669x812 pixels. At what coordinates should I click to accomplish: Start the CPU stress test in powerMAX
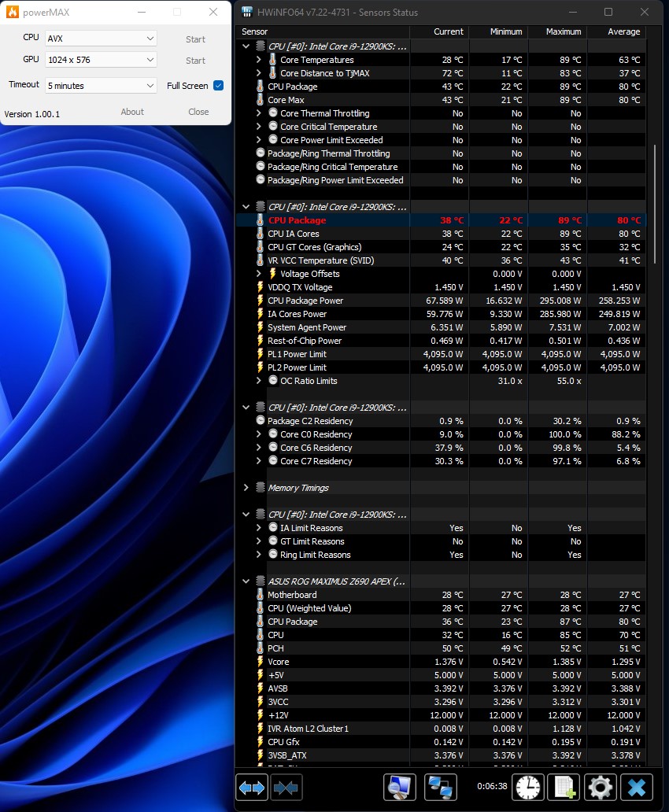click(x=195, y=39)
